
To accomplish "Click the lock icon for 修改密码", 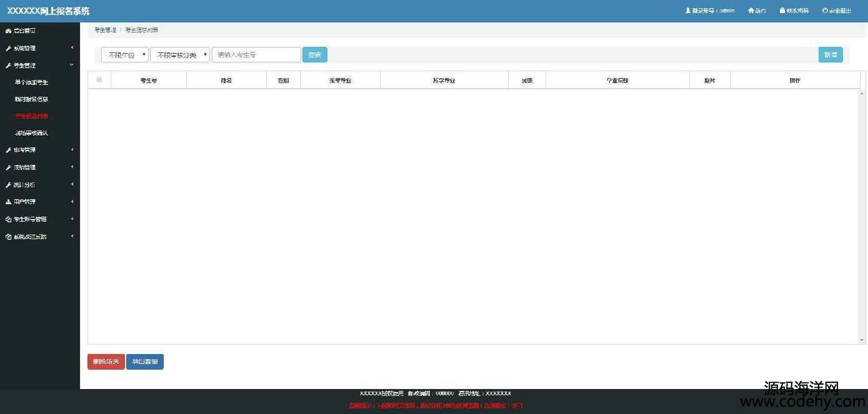I will tap(782, 11).
